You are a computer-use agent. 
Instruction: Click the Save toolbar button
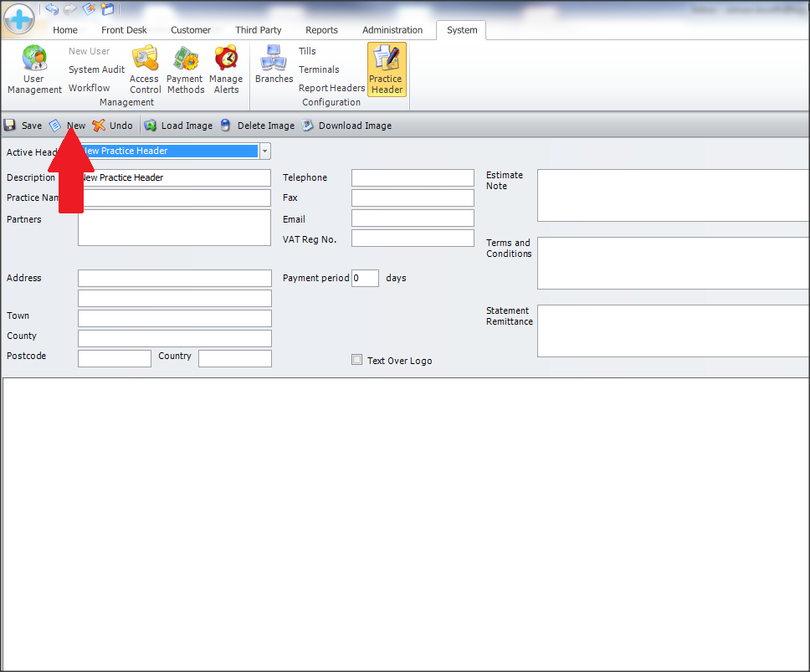(x=23, y=126)
